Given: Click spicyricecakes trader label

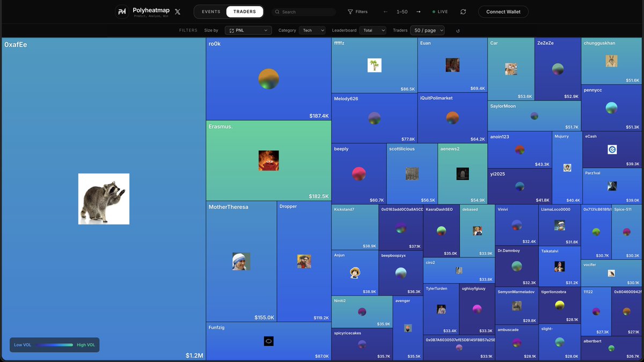Looking at the screenshot, I should [x=347, y=333].
